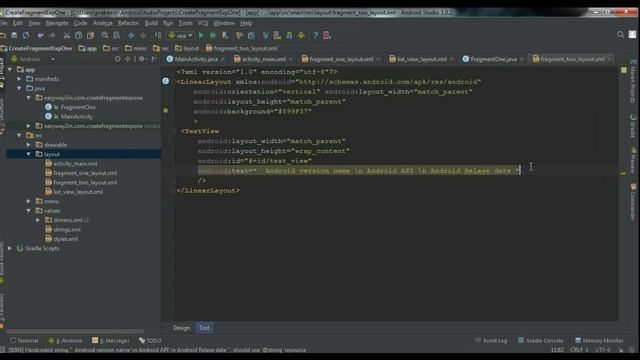Open the AVD Manager toolbar icon
Image resolution: width=640 pixels, height=360 pixels.
coord(277,36)
